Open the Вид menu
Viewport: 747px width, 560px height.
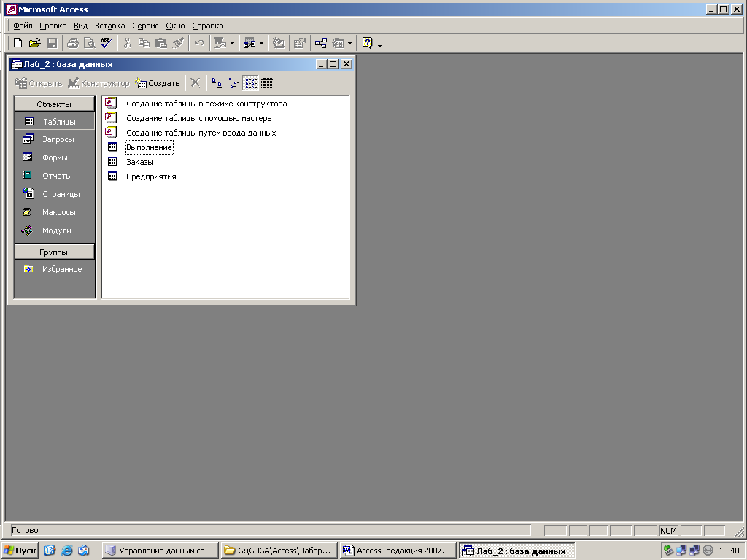click(x=80, y=26)
